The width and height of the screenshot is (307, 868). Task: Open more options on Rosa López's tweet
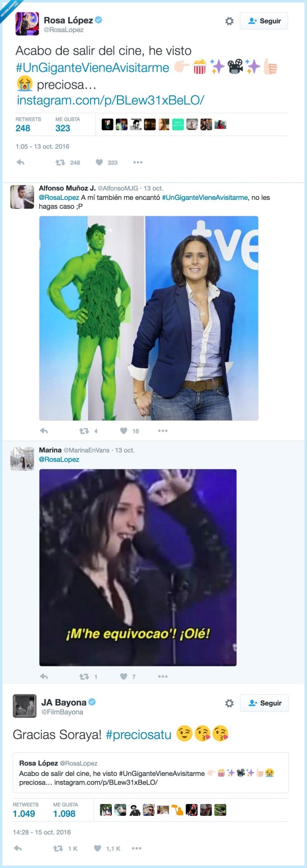click(x=138, y=162)
